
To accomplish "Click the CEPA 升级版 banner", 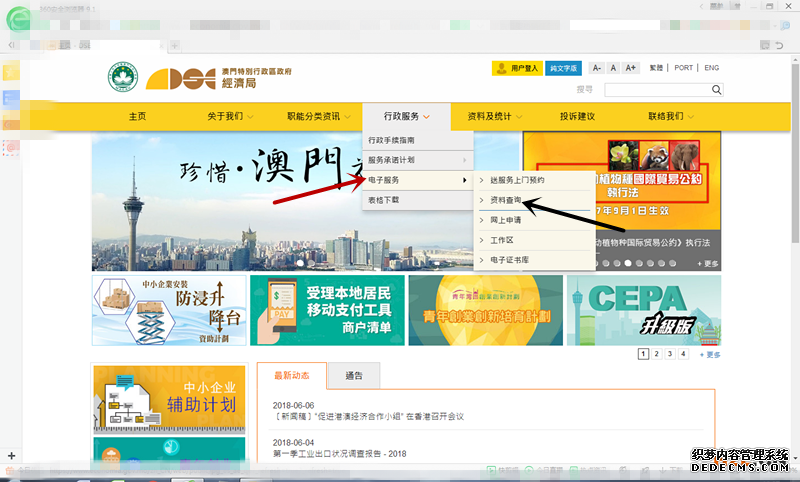I will (x=644, y=311).
